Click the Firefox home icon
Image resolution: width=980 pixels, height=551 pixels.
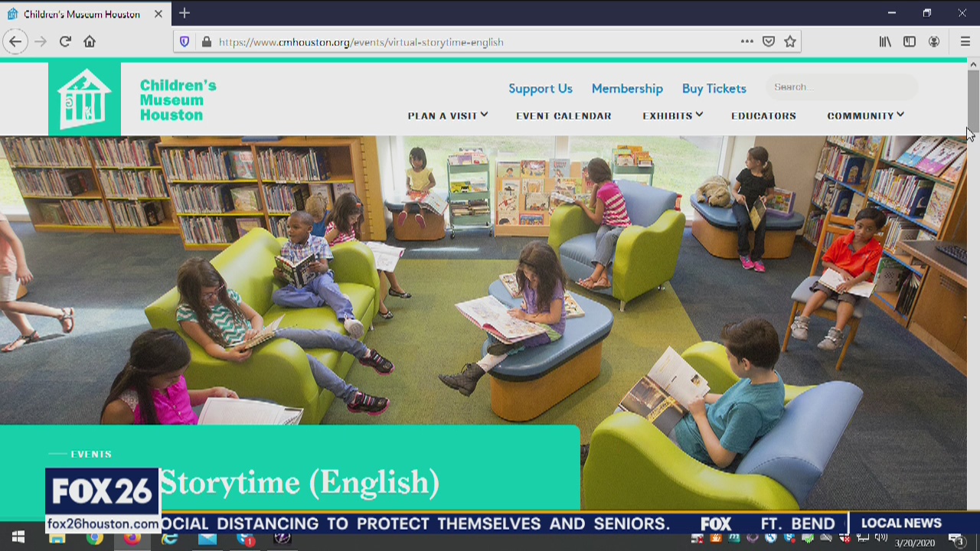90,42
